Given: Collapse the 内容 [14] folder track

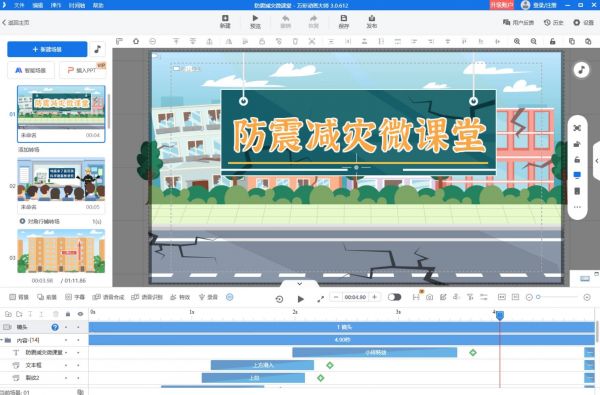Looking at the screenshot, I should pyautogui.click(x=2, y=340).
